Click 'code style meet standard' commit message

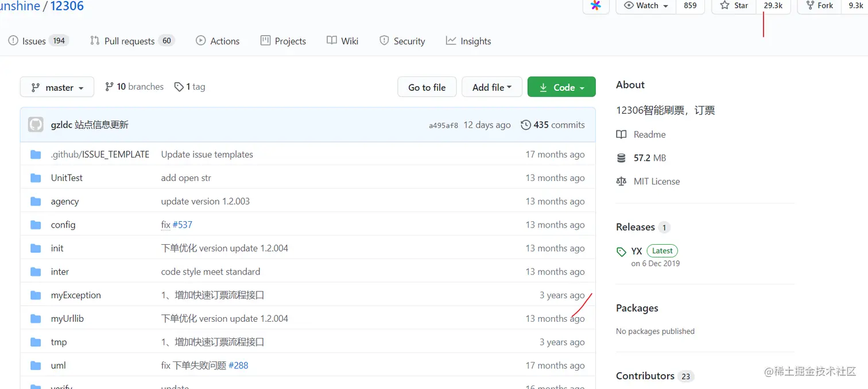coord(211,272)
